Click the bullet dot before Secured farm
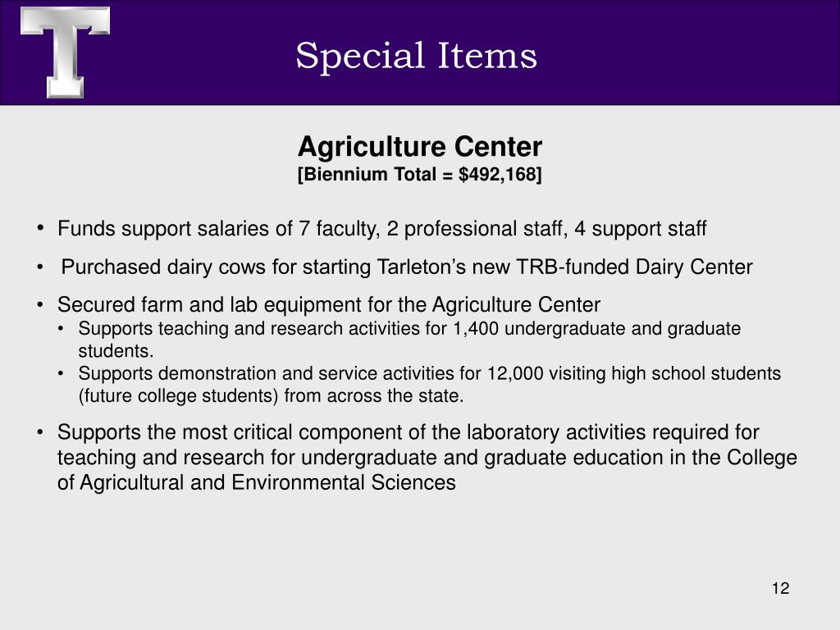The width and height of the screenshot is (840, 630). tap(40, 305)
